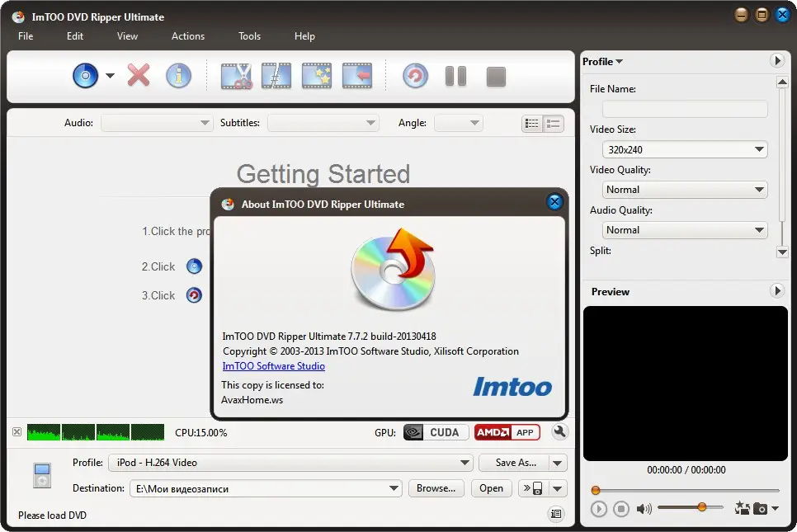Hide the CPU usage graph
This screenshot has width=797, height=532.
click(17, 432)
